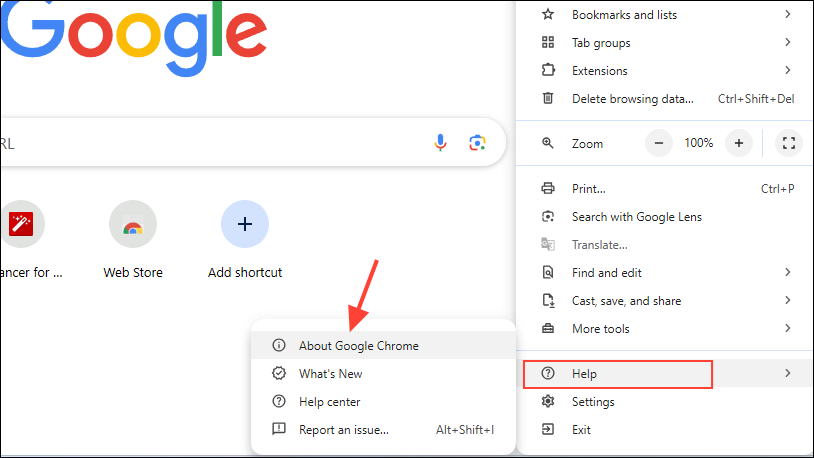814x458 pixels.
Task: Click the Print menu item
Action: tap(588, 189)
